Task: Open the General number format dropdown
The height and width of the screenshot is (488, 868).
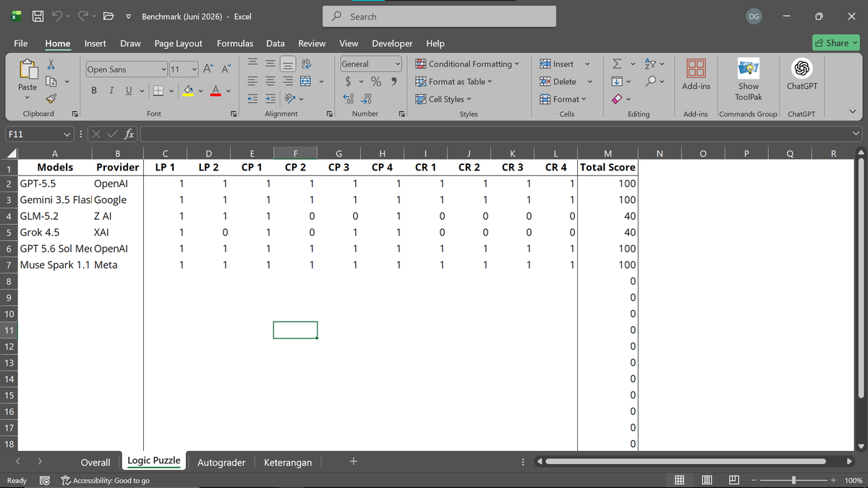Action: [397, 64]
